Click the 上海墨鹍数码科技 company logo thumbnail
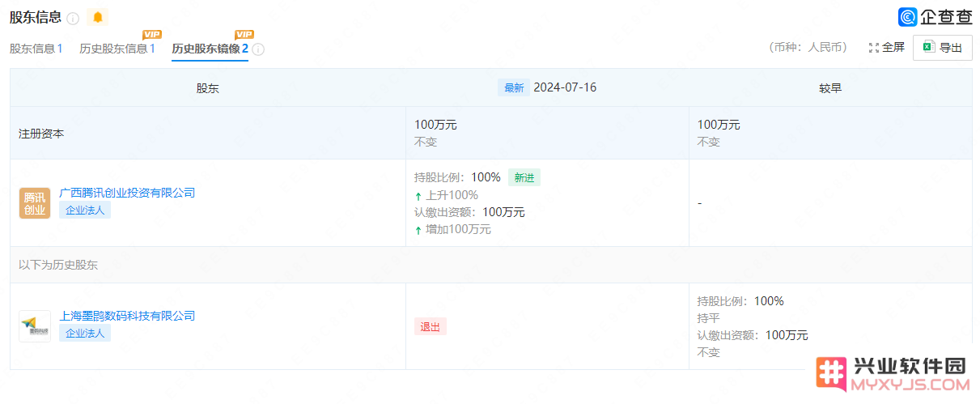 (35, 326)
